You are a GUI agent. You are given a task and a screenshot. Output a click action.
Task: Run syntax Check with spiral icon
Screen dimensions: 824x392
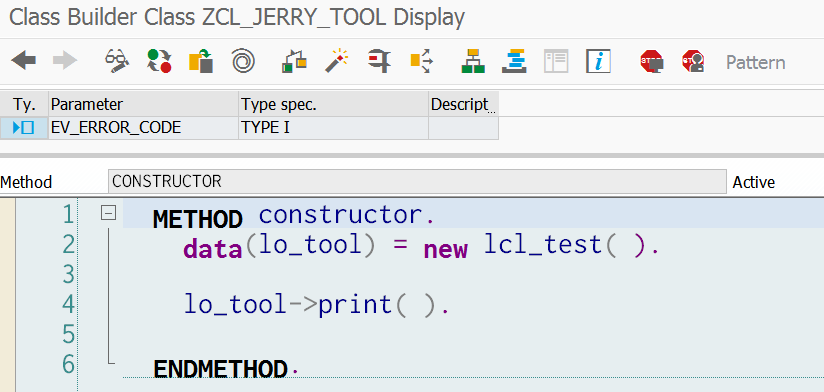tap(243, 61)
